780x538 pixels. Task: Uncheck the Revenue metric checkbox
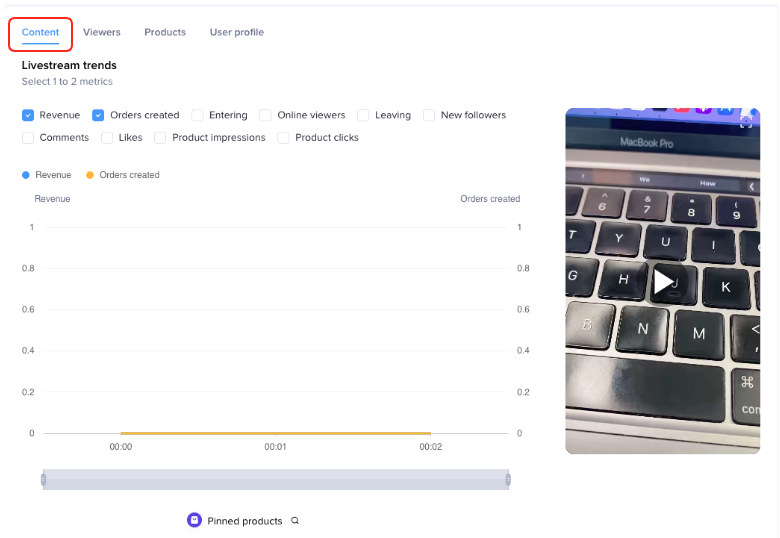click(28, 115)
